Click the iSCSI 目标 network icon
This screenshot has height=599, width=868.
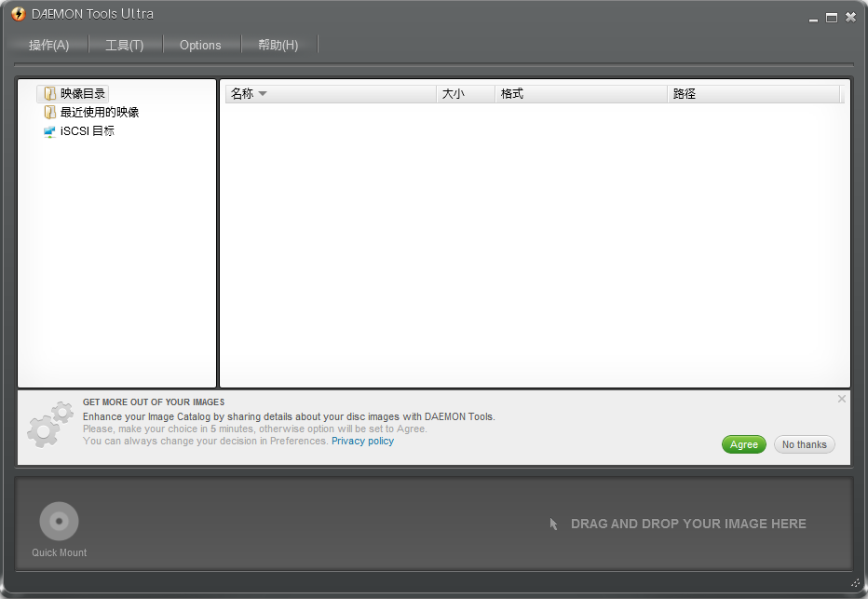point(49,131)
